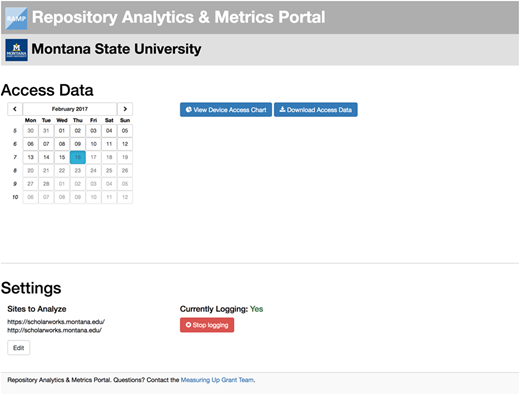Select Saturday 18 in calendar

coord(109,157)
